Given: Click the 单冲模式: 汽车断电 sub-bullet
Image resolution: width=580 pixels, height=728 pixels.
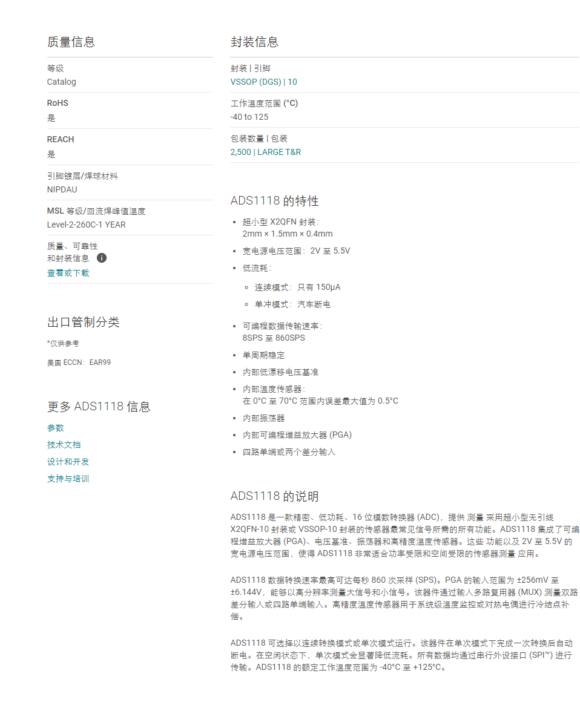Looking at the screenshot, I should 292,304.
